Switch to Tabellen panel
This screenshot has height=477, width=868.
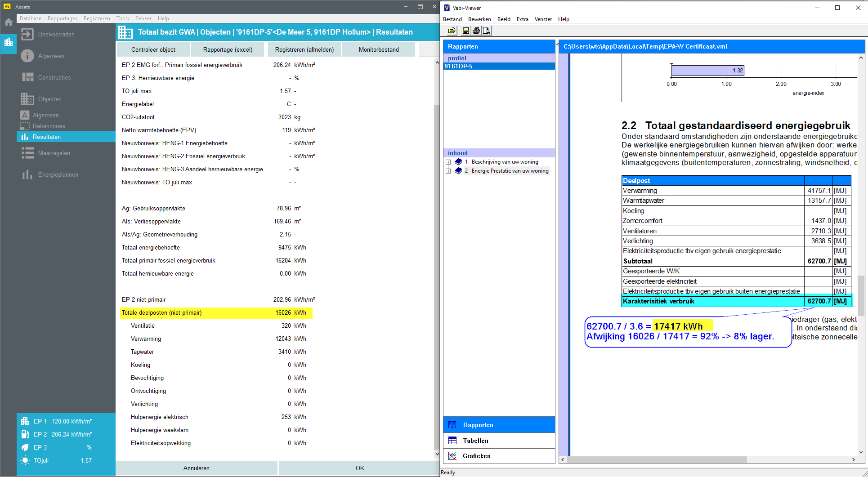(499, 441)
